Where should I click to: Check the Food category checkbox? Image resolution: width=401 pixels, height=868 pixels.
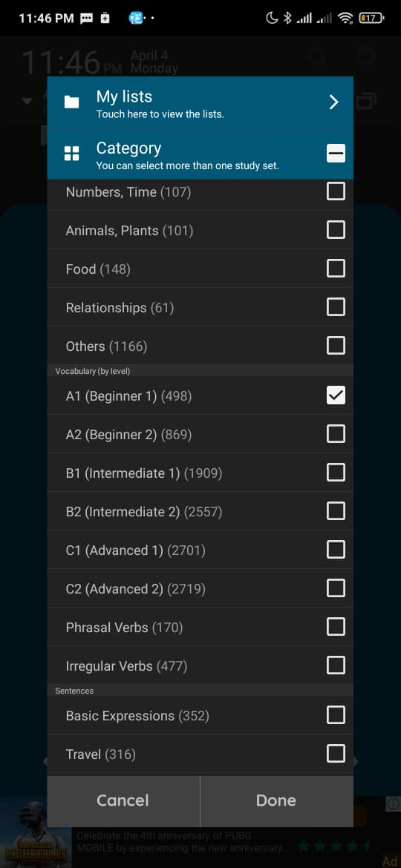[336, 269]
